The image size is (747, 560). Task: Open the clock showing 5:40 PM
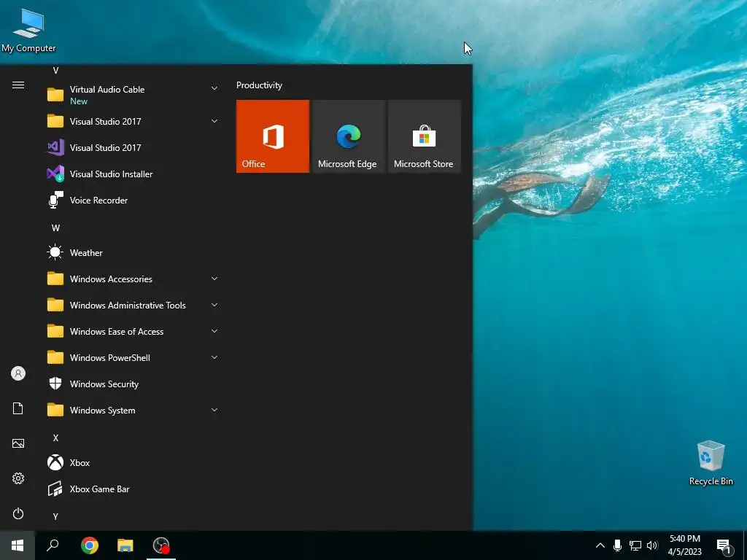(684, 545)
